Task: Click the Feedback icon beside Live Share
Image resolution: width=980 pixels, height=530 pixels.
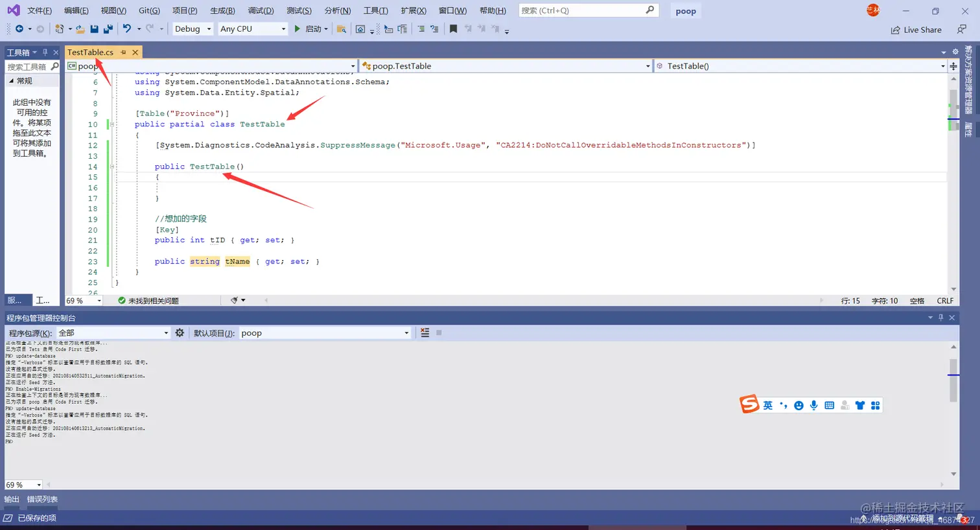Action: 962,29
